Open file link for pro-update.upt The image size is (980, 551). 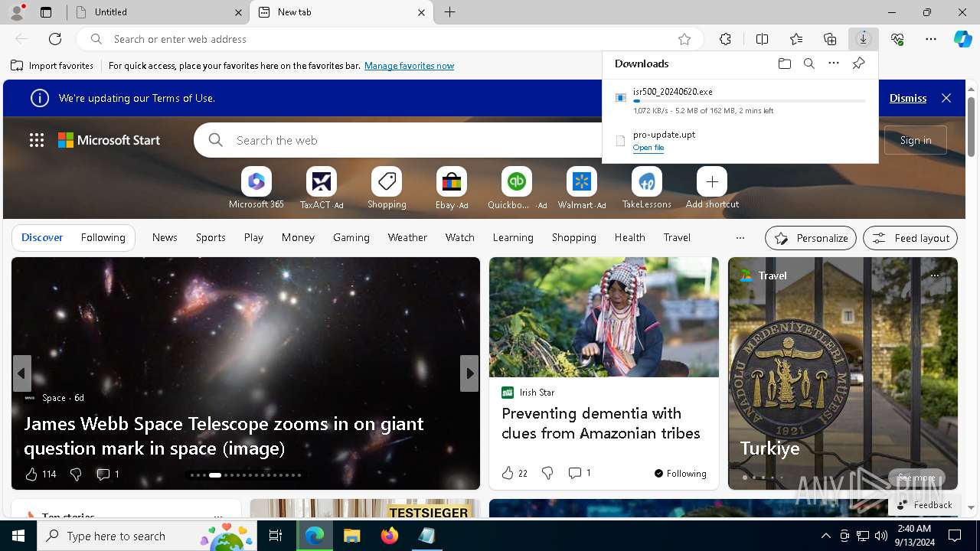(648, 148)
